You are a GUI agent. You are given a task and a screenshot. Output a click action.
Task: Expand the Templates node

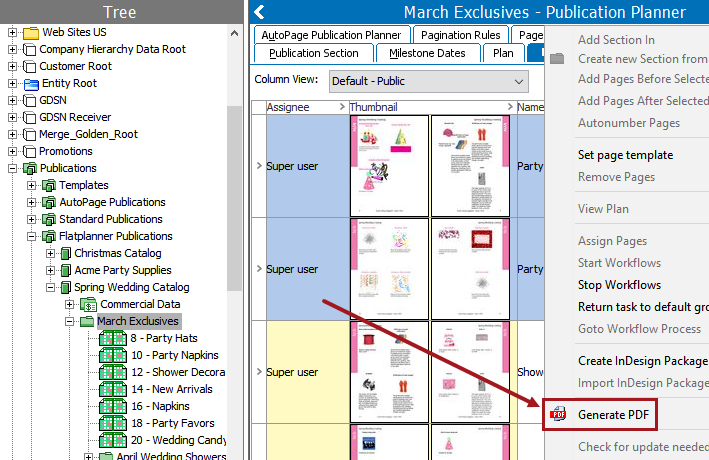(31, 185)
